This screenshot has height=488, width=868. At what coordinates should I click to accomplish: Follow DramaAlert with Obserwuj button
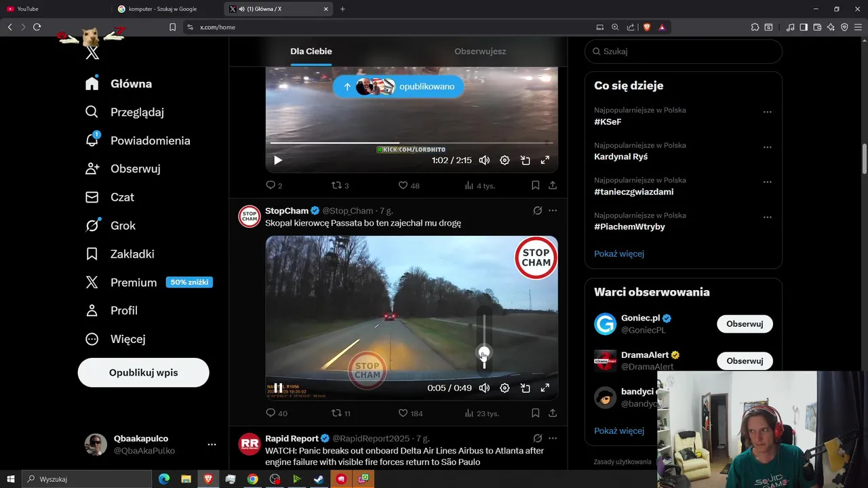tap(745, 361)
